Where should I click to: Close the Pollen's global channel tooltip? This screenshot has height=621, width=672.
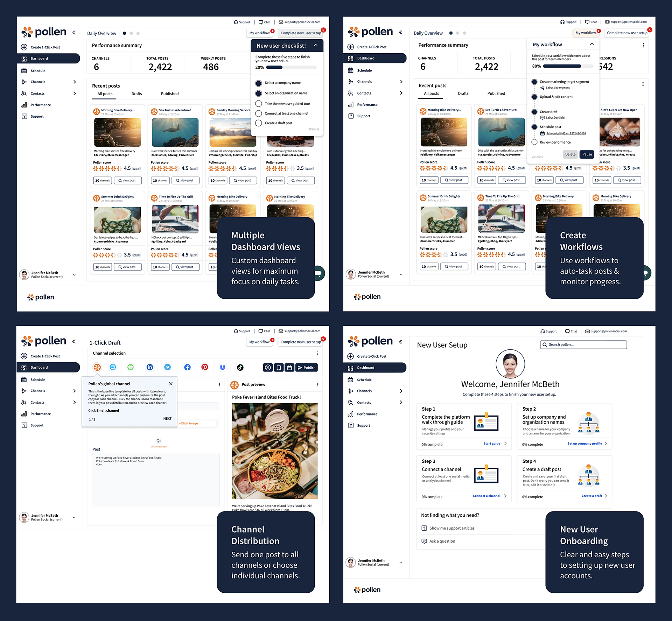171,384
